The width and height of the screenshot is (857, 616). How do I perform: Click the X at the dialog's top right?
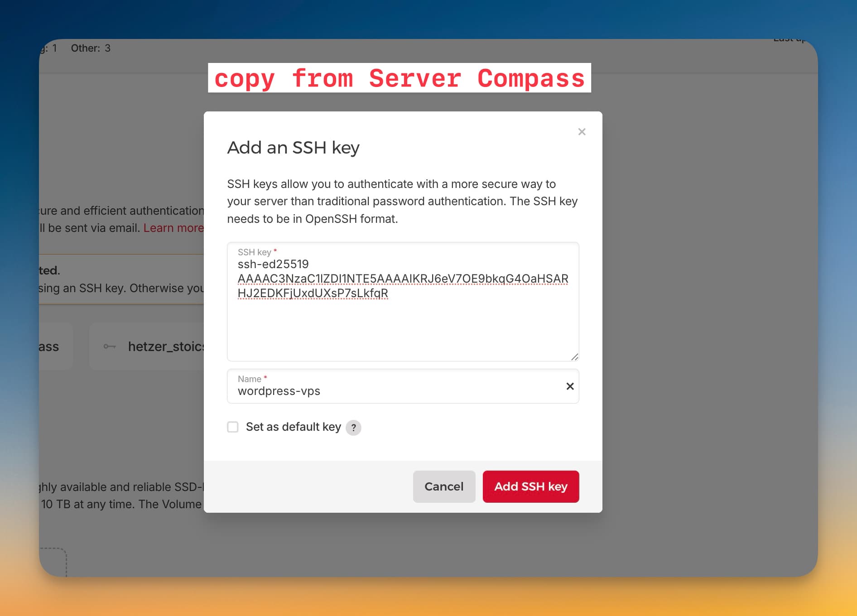pos(582,132)
